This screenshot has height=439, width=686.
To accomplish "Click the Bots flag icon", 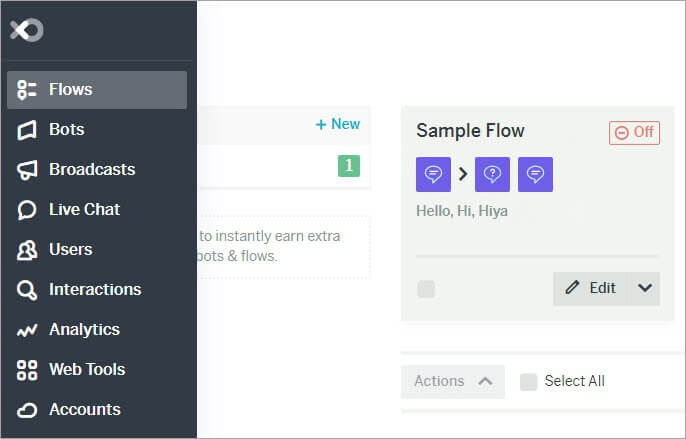I will point(27,130).
